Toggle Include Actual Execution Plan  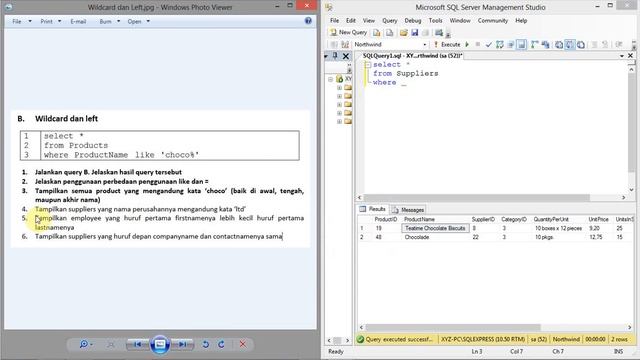[x=535, y=44]
